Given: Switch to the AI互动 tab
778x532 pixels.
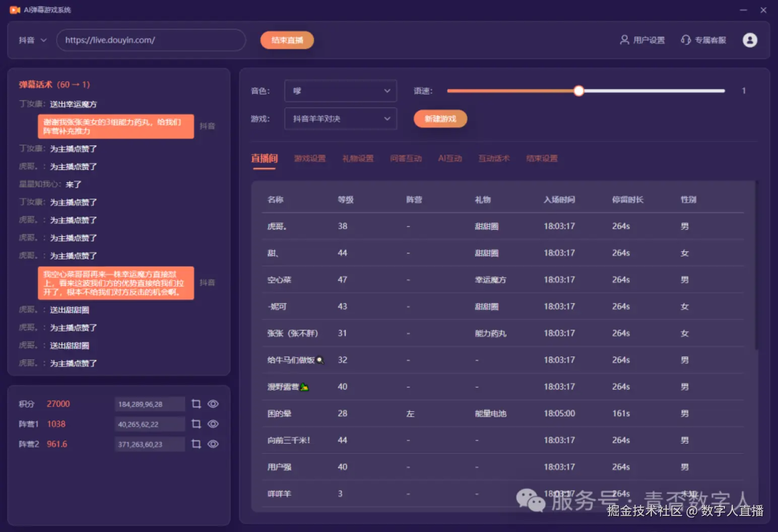Looking at the screenshot, I should [450, 158].
